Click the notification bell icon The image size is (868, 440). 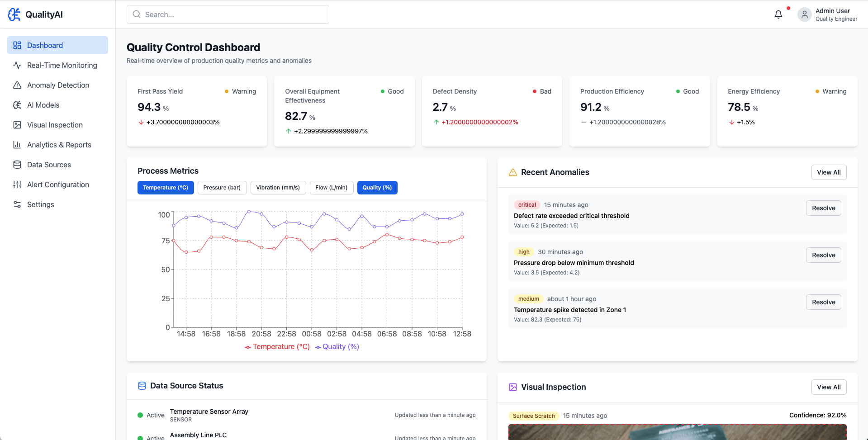[778, 14]
